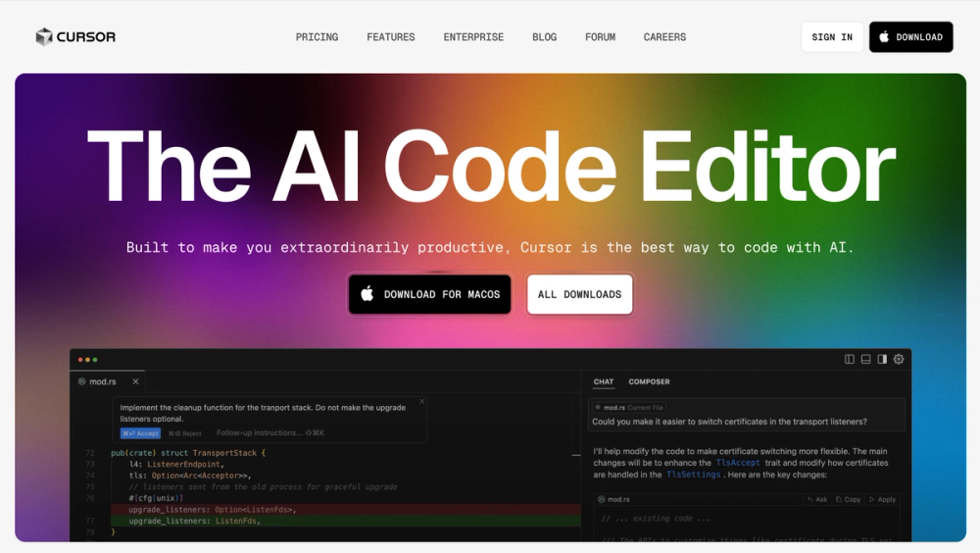Open the editor settings gear icon
Image resolution: width=980 pixels, height=553 pixels.
point(899,359)
